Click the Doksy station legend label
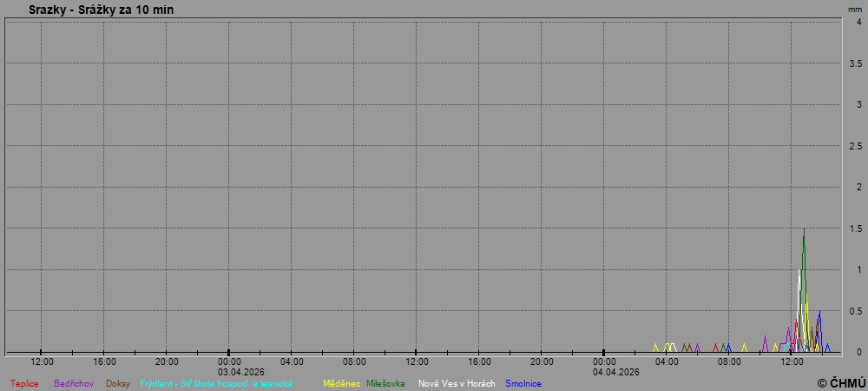This screenshot has width=868, height=391. [118, 383]
